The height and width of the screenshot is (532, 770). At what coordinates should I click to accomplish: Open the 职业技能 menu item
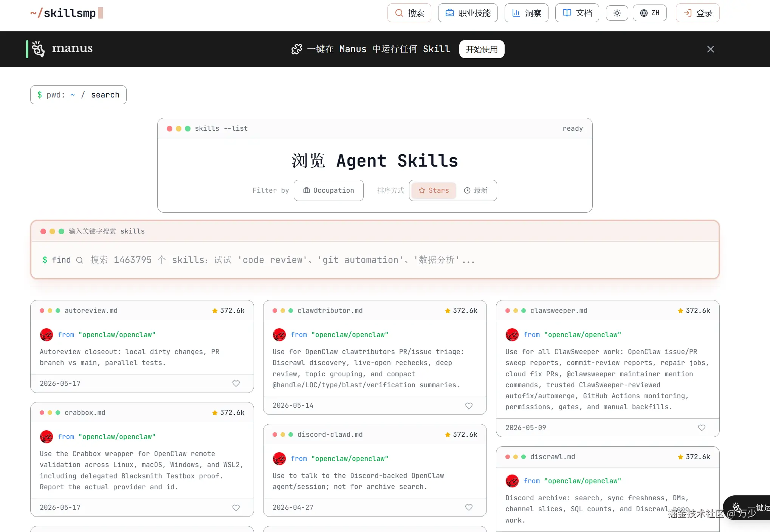click(468, 13)
